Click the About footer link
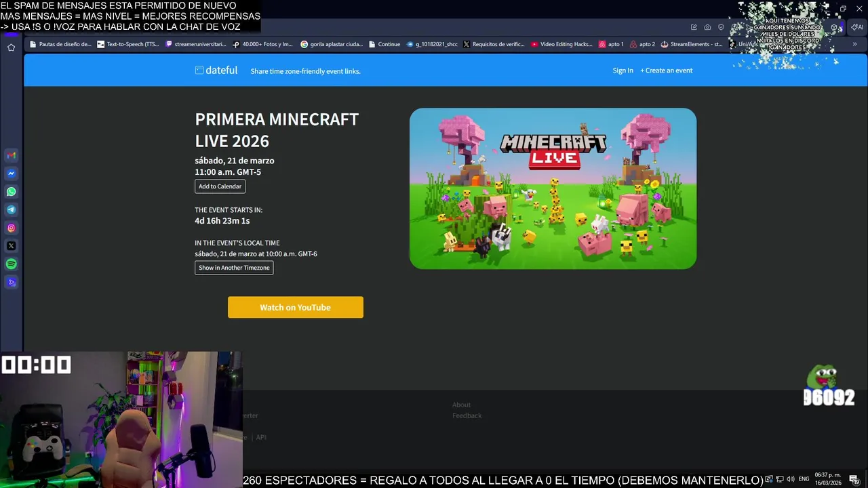Image resolution: width=868 pixels, height=488 pixels. pyautogui.click(x=461, y=405)
